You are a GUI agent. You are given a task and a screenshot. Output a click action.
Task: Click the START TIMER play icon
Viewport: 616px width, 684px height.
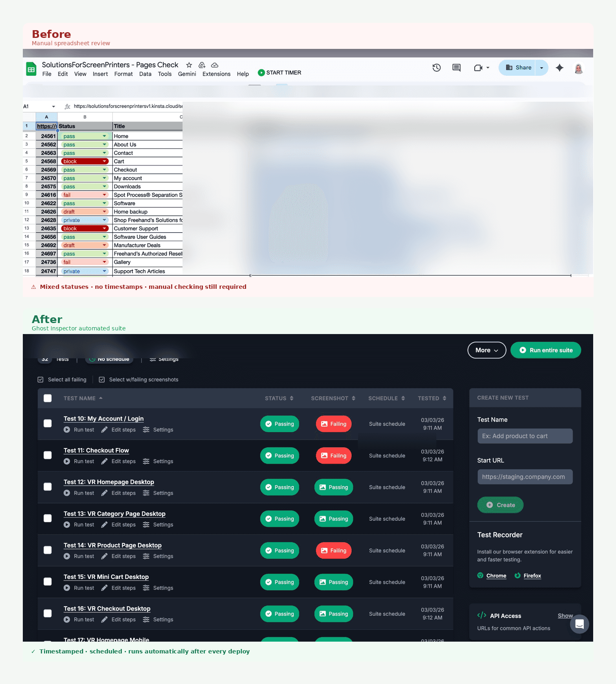(x=261, y=73)
